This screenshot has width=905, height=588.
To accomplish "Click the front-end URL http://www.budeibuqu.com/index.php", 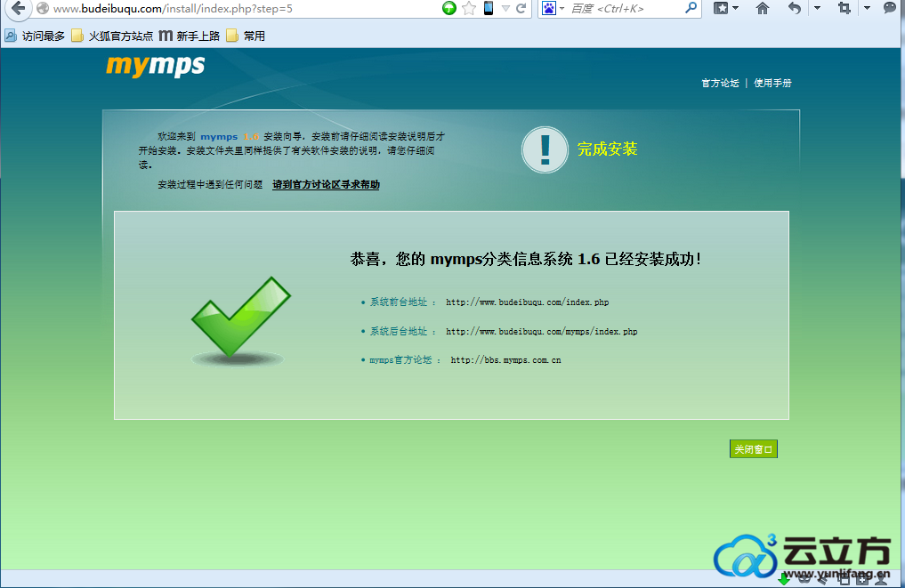I will [x=528, y=302].
